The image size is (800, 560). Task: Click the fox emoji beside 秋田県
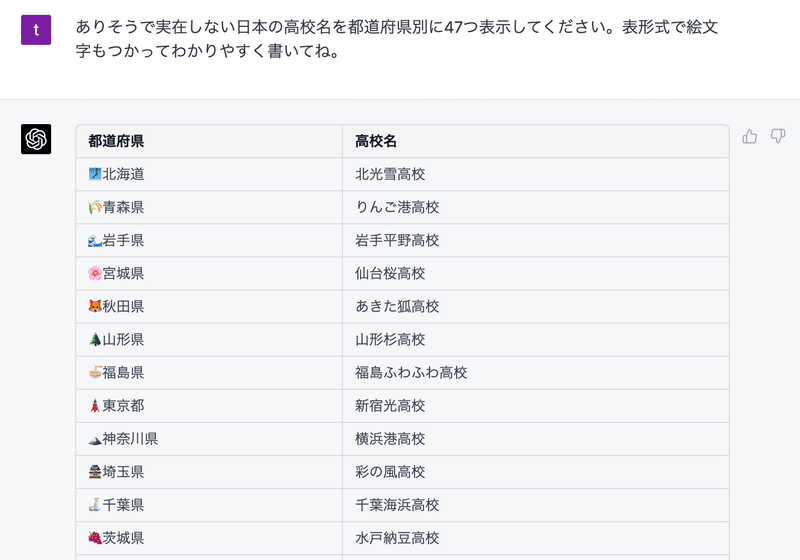click(95, 306)
